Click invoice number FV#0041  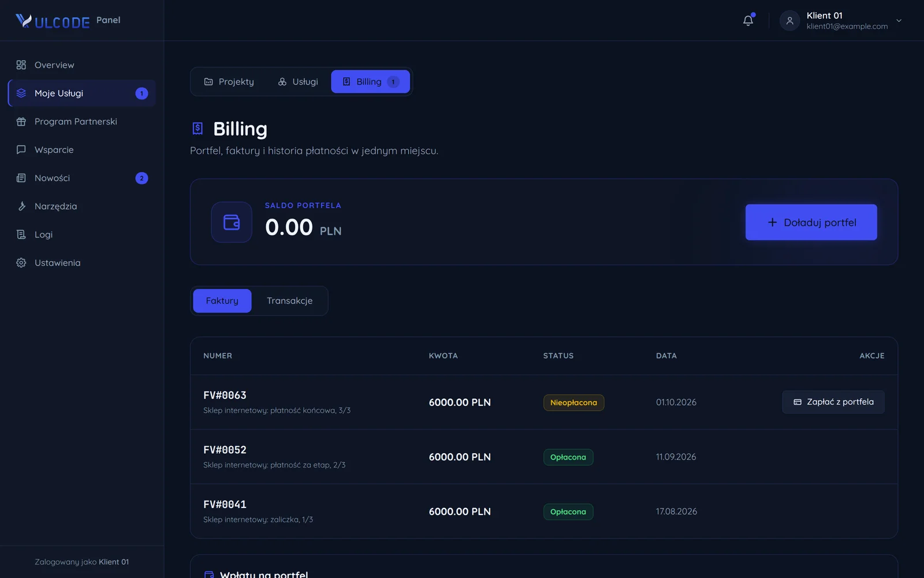click(225, 505)
